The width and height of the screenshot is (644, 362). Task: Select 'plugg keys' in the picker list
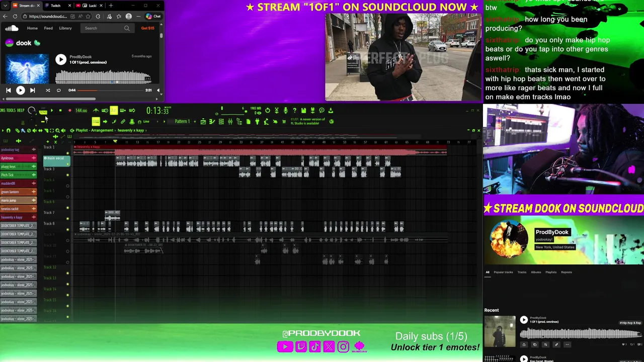coord(18,166)
